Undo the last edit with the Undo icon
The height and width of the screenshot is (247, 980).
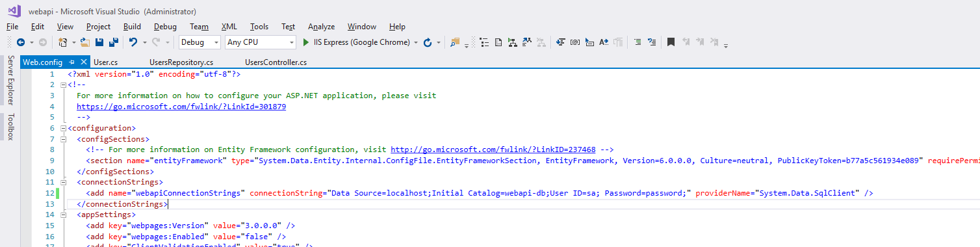coord(133,42)
